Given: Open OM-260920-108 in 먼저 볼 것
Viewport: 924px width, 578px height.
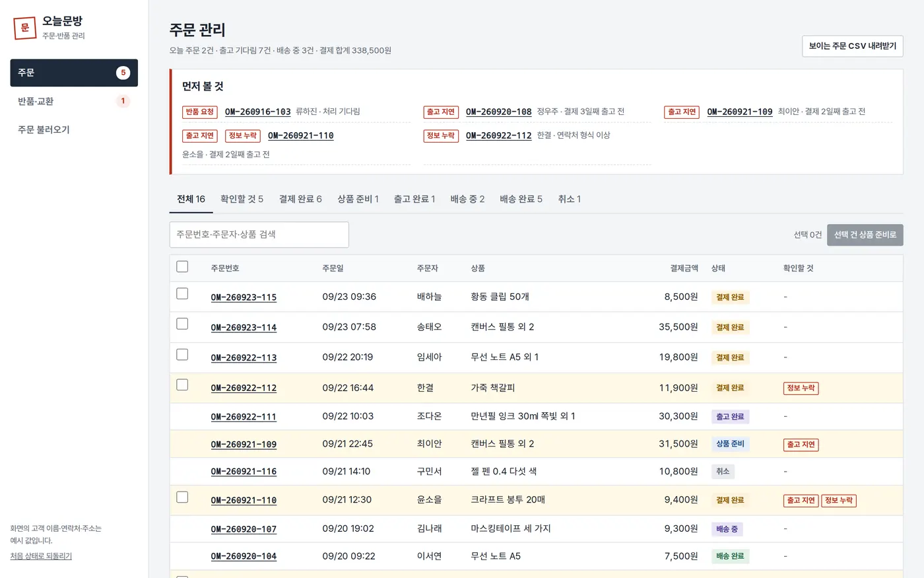Looking at the screenshot, I should coord(498,112).
